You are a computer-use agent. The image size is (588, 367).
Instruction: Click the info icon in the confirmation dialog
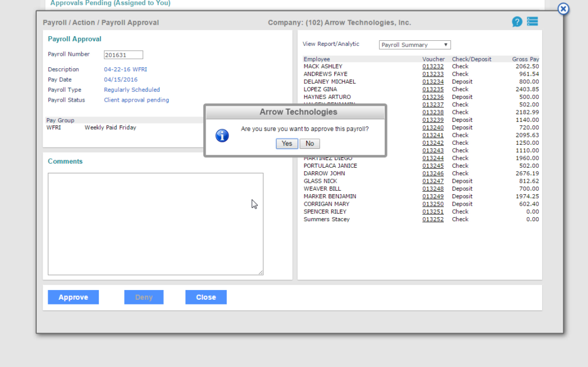point(222,136)
